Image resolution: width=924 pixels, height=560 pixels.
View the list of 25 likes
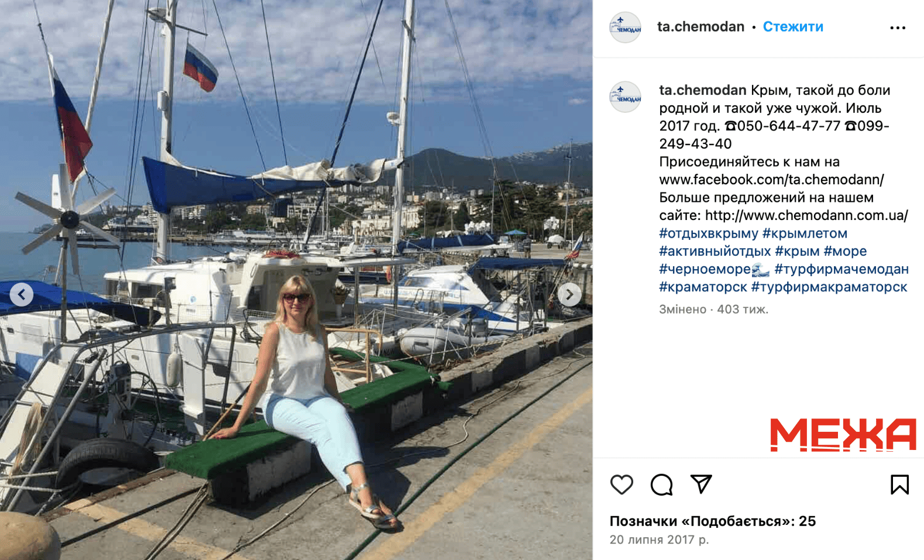[712, 521]
